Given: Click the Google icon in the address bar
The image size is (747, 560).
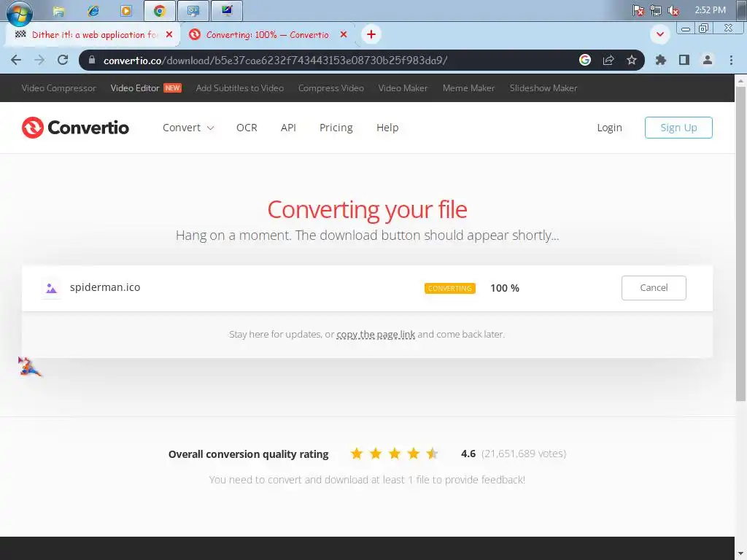Looking at the screenshot, I should click(585, 60).
